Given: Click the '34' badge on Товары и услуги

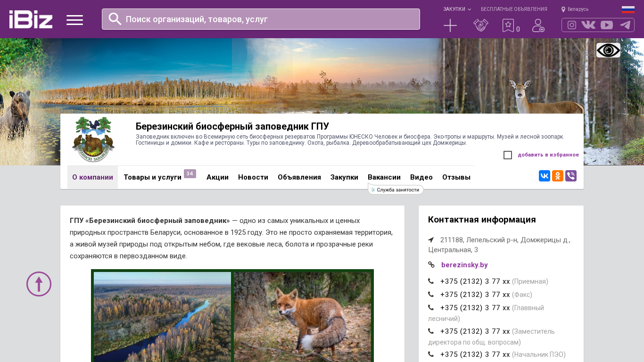Looking at the screenshot, I should click(x=190, y=173).
